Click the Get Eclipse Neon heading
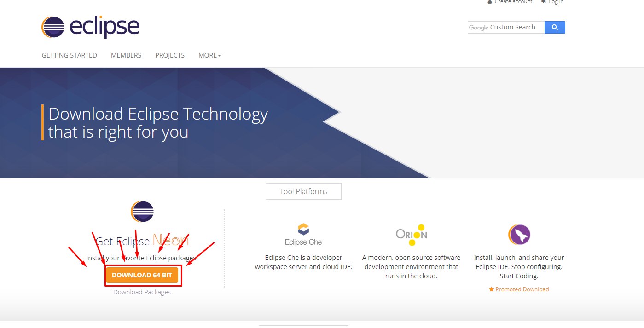 tap(142, 241)
